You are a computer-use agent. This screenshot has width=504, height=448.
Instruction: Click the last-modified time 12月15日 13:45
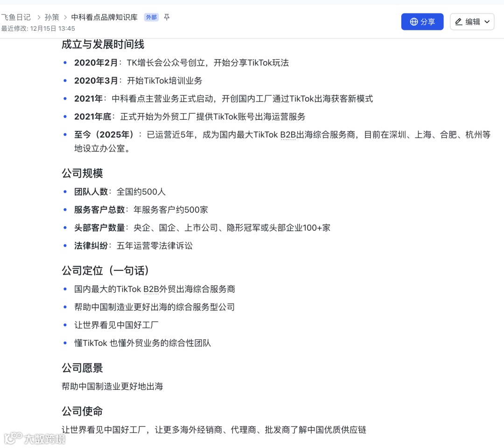coord(52,28)
